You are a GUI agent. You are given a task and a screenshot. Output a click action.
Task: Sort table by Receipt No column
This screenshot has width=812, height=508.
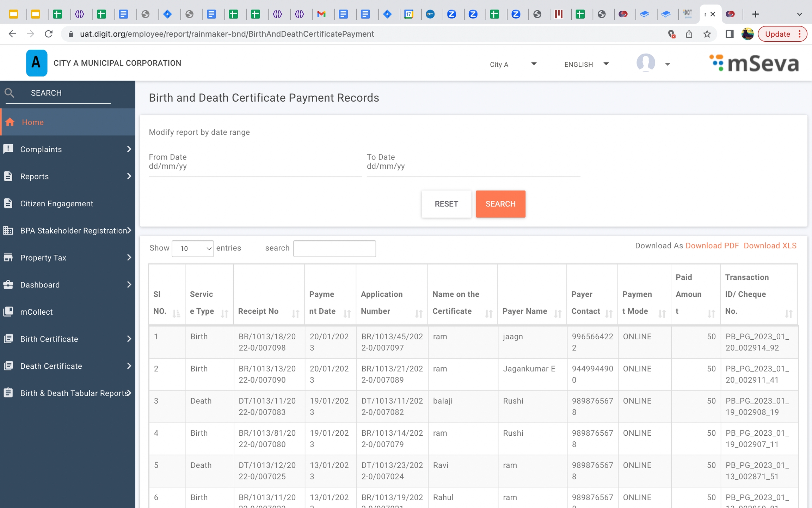[x=295, y=313]
